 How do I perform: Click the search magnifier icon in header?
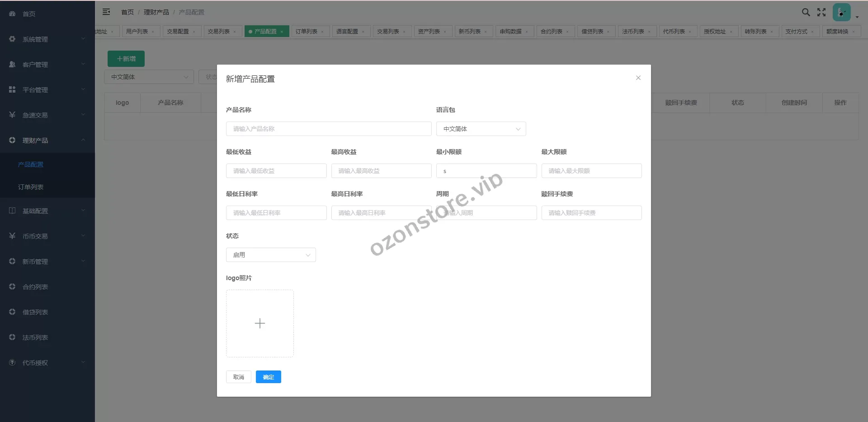tap(806, 12)
